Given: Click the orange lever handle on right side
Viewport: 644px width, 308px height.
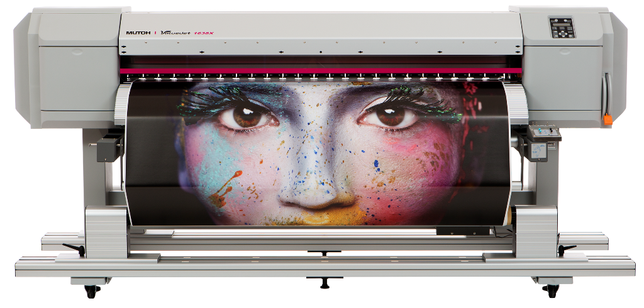Looking at the screenshot, I should tap(608, 119).
